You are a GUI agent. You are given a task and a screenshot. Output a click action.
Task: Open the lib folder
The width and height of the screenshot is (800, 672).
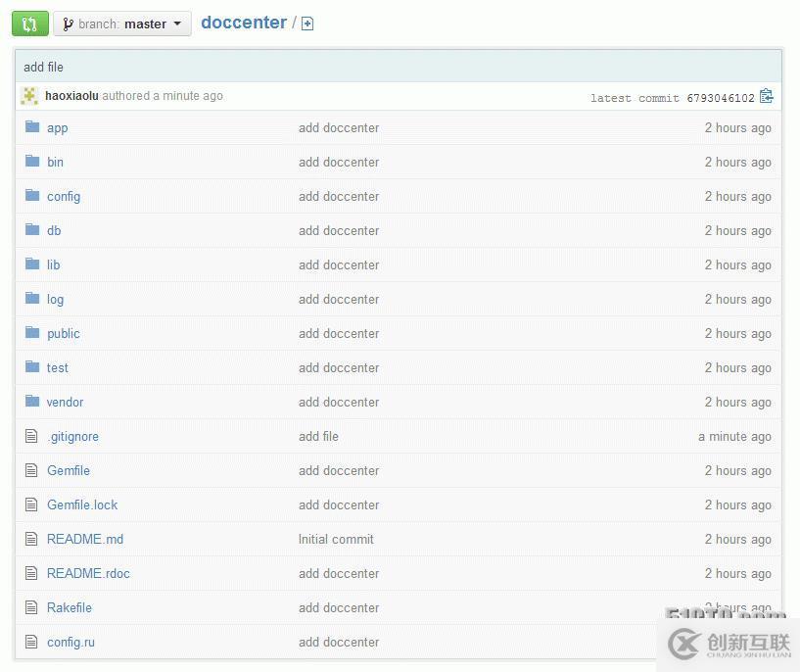[x=53, y=264]
